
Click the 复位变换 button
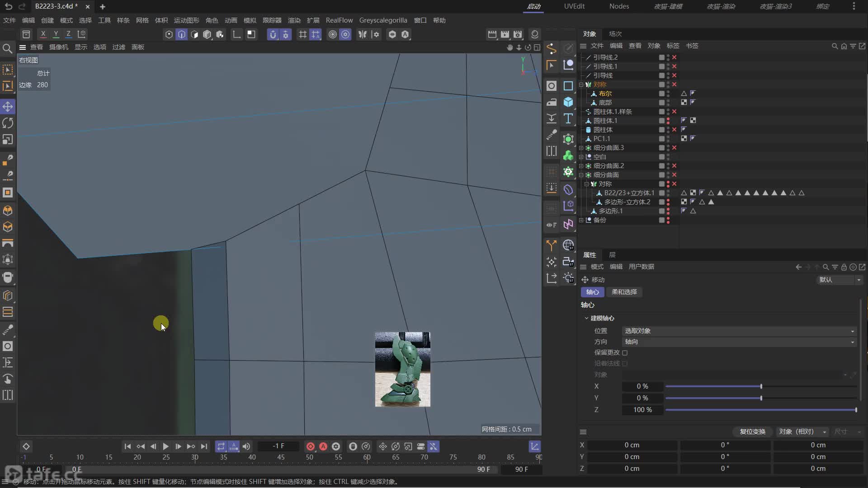[x=752, y=432]
